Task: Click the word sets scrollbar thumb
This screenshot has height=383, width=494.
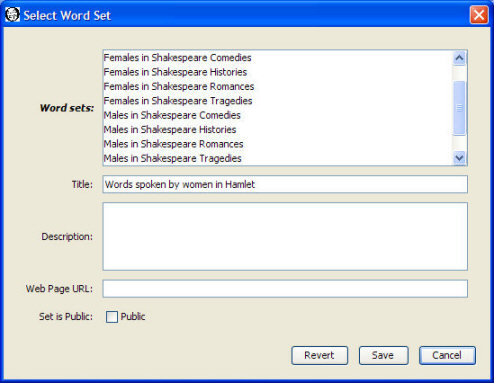Action: coord(459,108)
